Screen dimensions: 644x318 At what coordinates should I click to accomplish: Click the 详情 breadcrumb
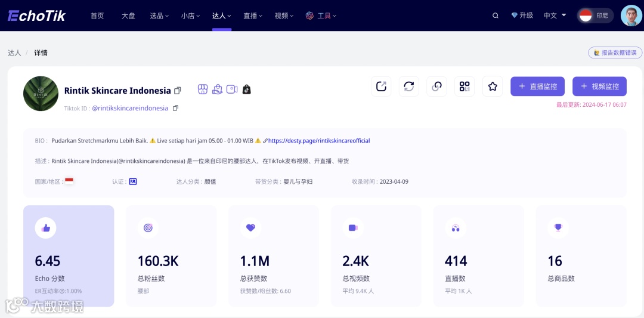coord(41,53)
